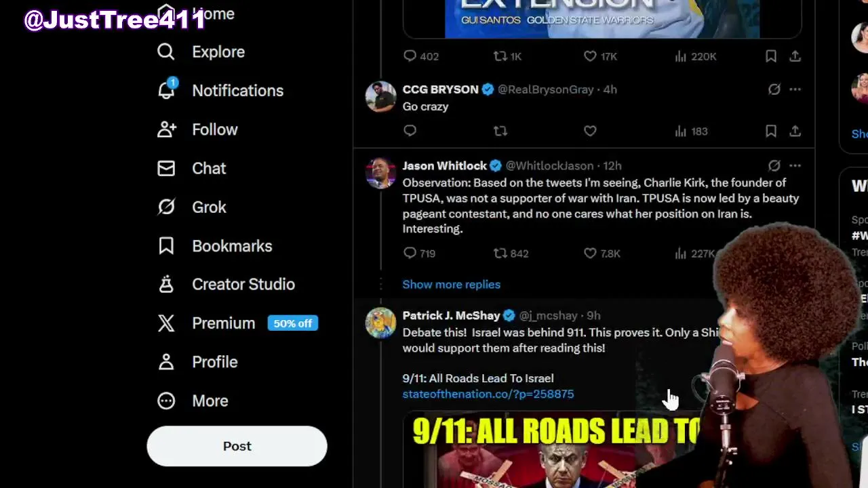Click the Post button
Image resolution: width=868 pixels, height=488 pixels.
(x=237, y=446)
